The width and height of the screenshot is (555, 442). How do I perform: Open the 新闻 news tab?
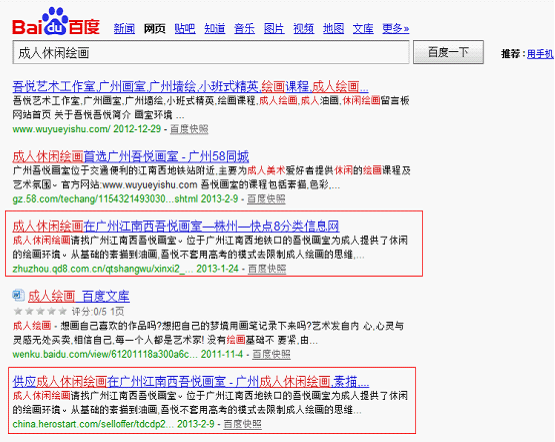click(x=124, y=29)
